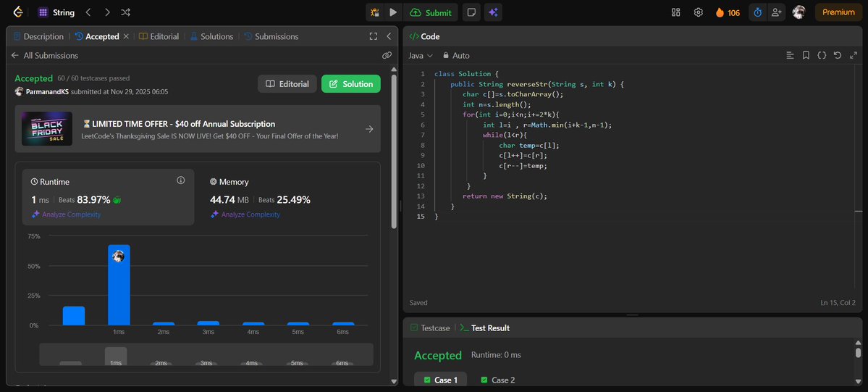Select Case 2 result

[x=498, y=380]
